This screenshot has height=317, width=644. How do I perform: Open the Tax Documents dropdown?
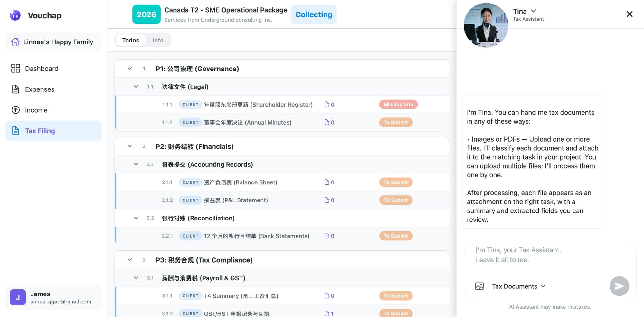point(518,286)
